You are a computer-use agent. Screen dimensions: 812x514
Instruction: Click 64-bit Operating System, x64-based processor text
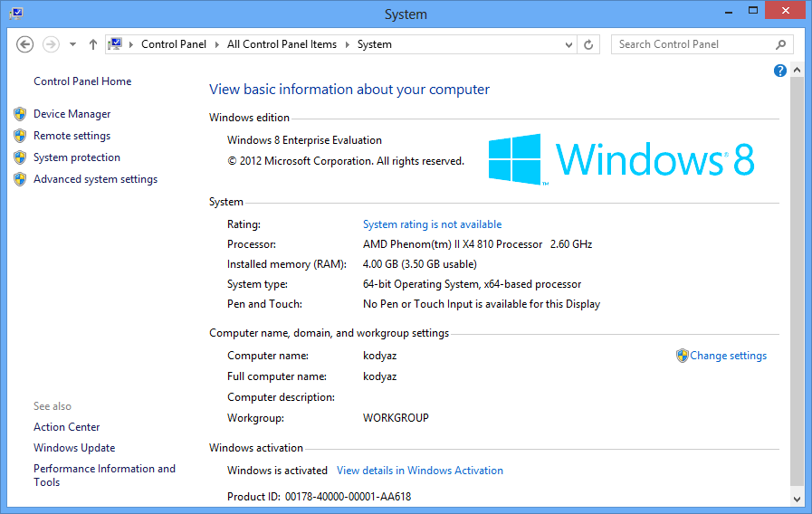pos(472,284)
